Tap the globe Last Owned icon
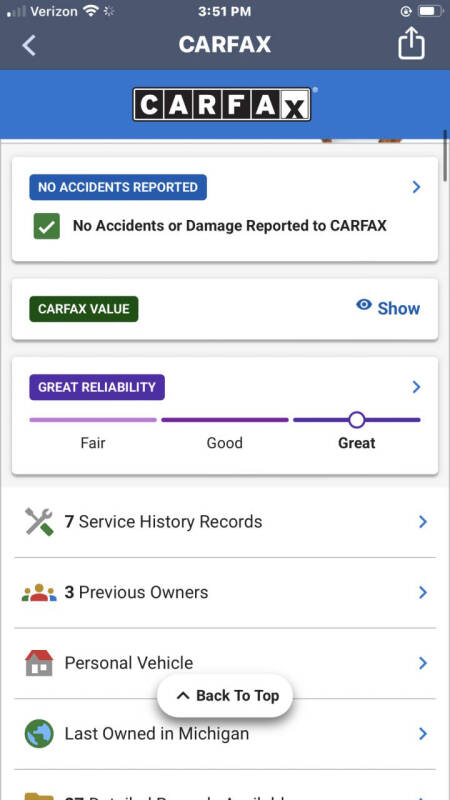The image size is (450, 800). (x=39, y=734)
